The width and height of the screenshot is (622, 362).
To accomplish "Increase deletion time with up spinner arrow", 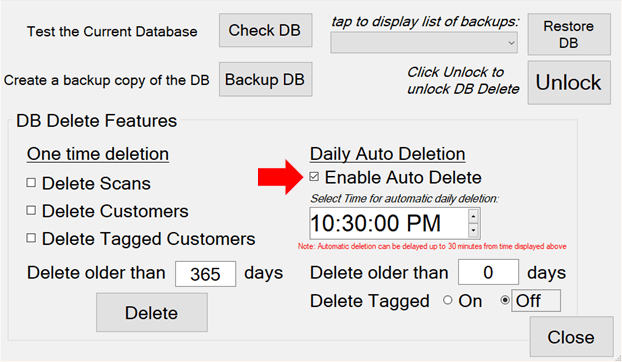I will (x=473, y=216).
